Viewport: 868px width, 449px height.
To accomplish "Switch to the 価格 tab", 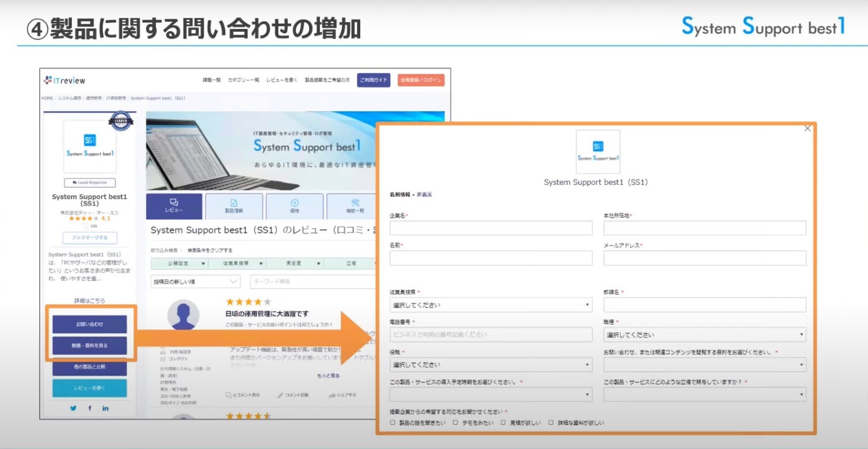I will point(295,206).
